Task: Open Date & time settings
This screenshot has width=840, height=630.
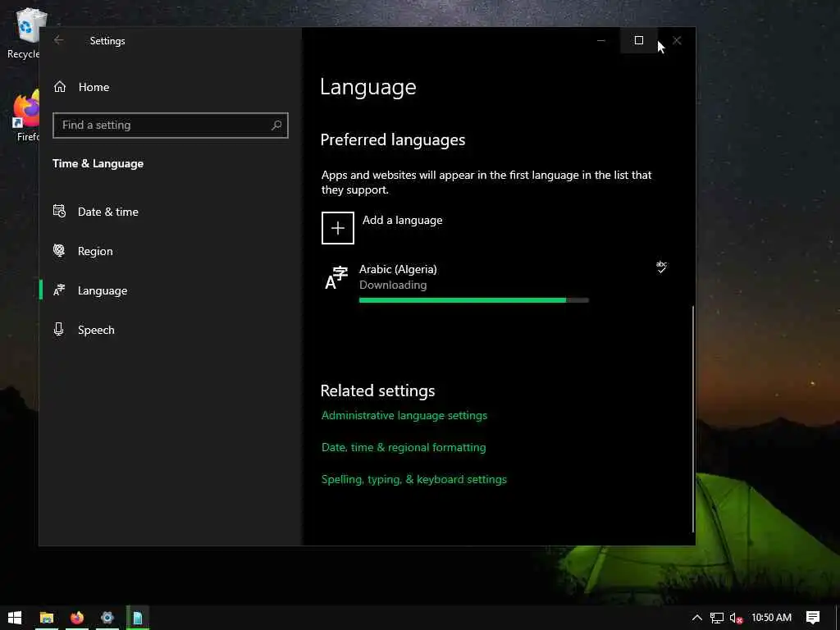Action: (x=171, y=212)
